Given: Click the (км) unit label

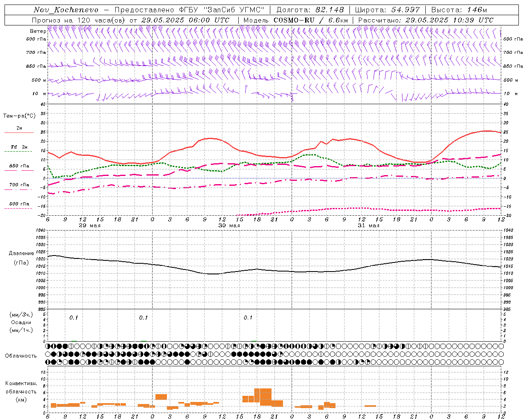Looking at the screenshot, I should click(21, 399).
